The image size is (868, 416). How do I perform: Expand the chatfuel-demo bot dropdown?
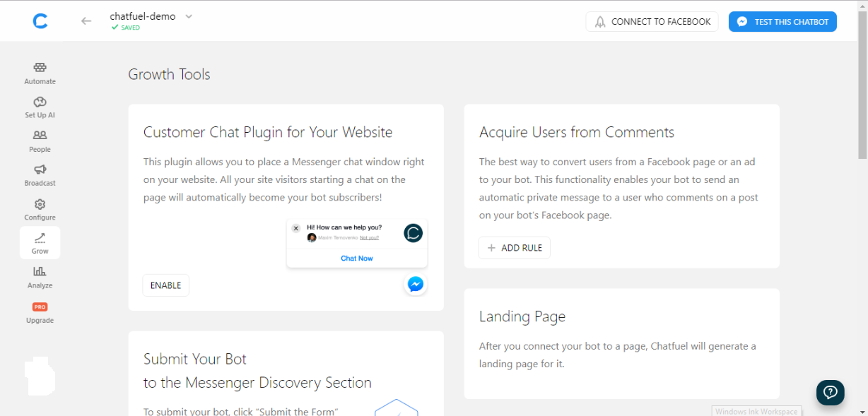[x=189, y=17]
